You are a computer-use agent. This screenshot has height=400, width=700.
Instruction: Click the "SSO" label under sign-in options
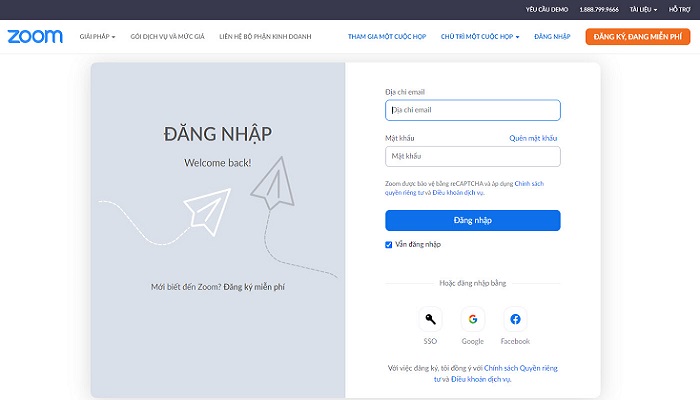click(430, 341)
